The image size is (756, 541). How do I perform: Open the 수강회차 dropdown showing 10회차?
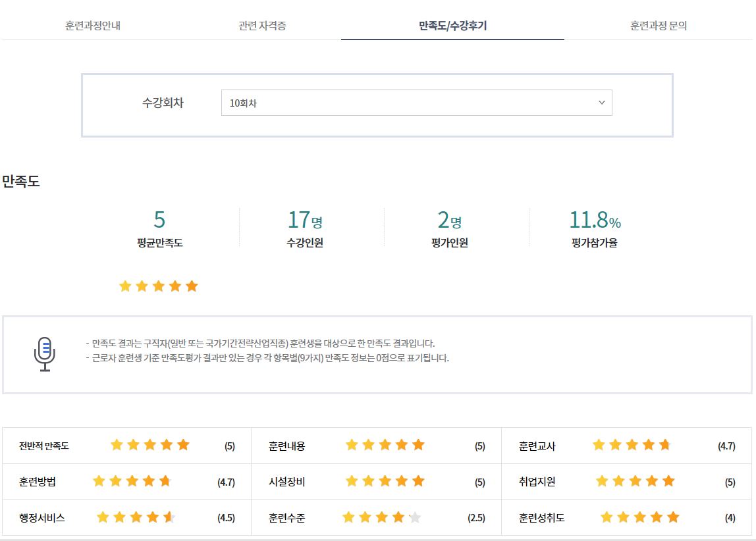tap(416, 103)
